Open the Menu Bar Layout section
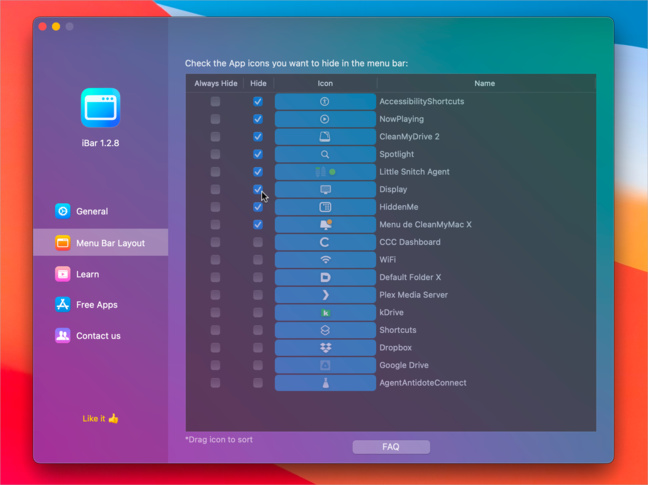Image resolution: width=648 pixels, height=485 pixels. tap(100, 242)
